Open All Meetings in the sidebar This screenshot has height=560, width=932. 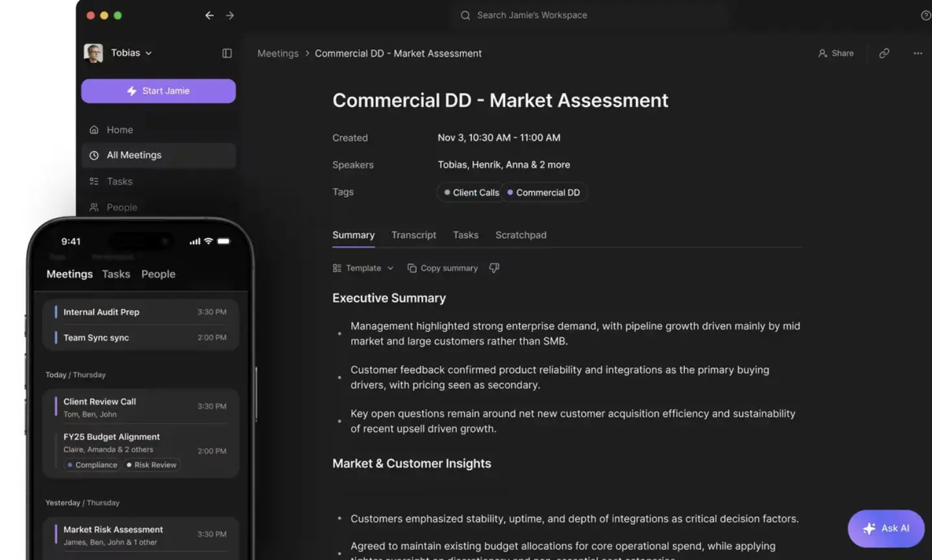[x=158, y=155]
